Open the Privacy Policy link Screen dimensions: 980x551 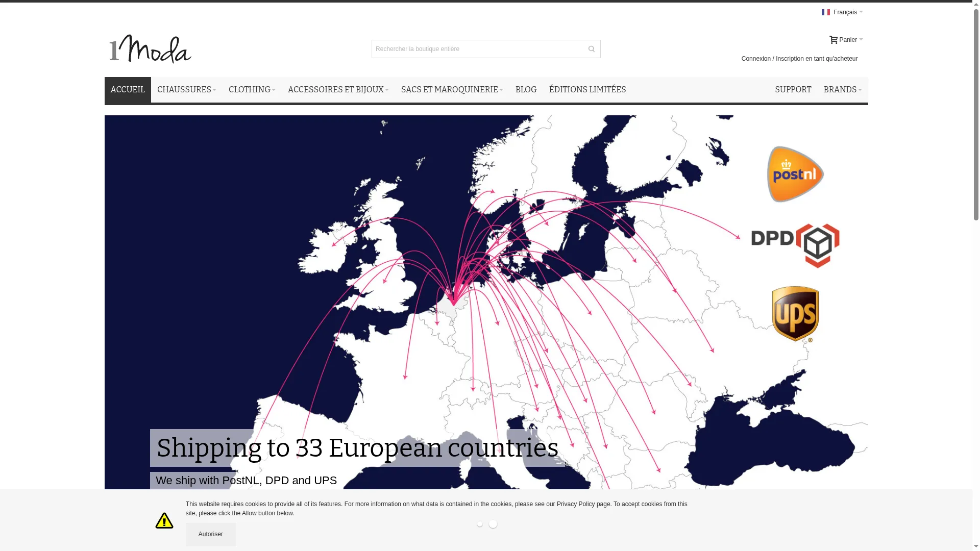pyautogui.click(x=576, y=504)
